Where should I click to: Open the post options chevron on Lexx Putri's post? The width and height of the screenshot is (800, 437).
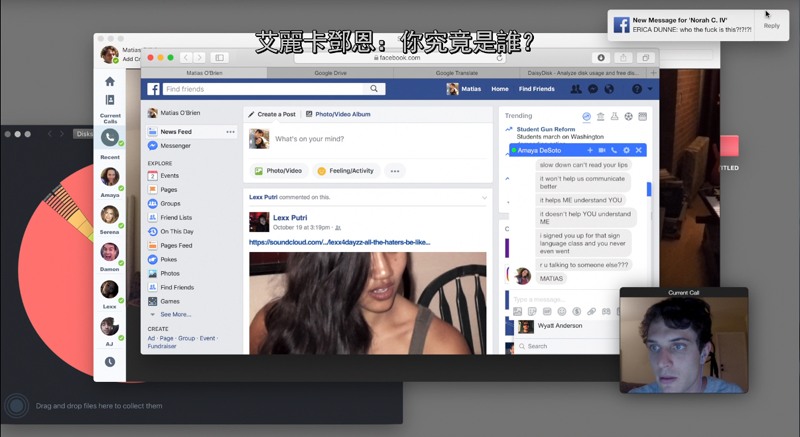[x=484, y=198]
